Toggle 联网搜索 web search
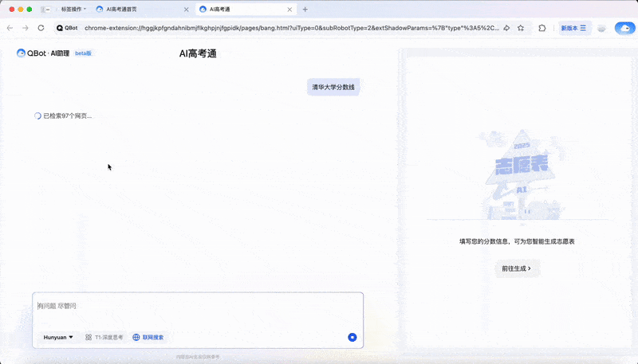 [148, 337]
